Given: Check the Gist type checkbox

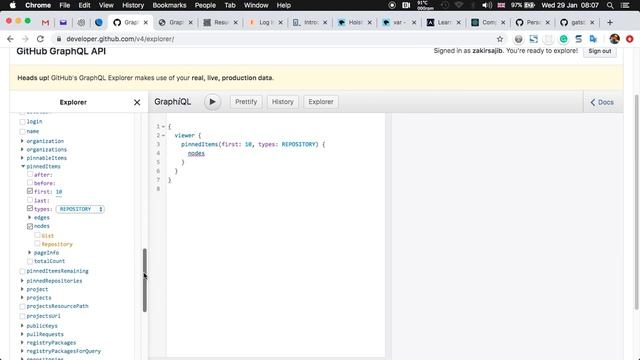Looking at the screenshot, I should pyautogui.click(x=37, y=235).
